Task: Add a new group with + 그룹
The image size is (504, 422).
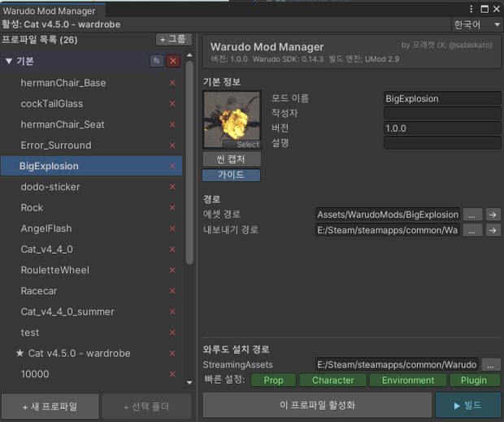Action: click(x=174, y=40)
